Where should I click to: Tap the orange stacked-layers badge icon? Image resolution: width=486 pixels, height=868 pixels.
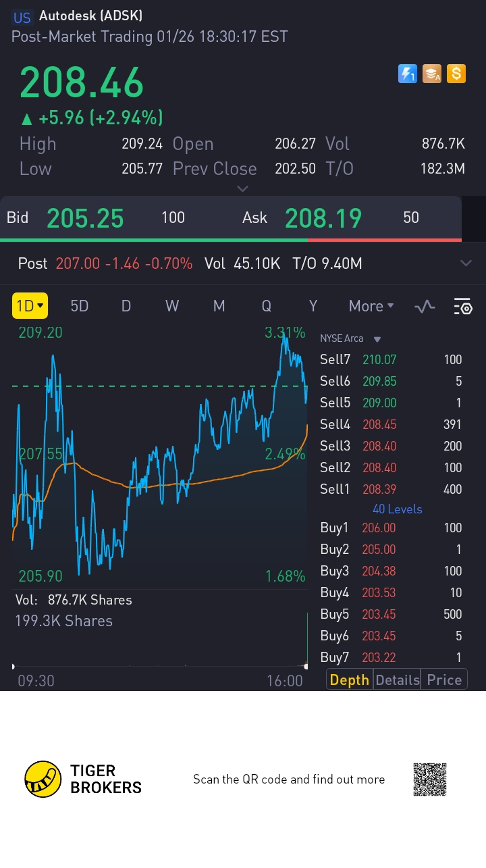432,74
